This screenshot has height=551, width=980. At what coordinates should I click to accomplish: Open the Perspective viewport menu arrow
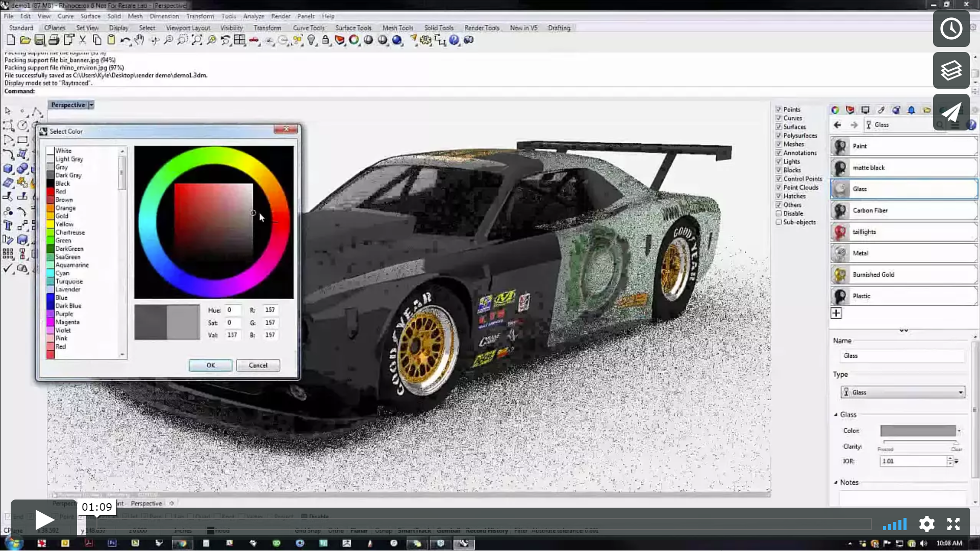[x=91, y=105]
